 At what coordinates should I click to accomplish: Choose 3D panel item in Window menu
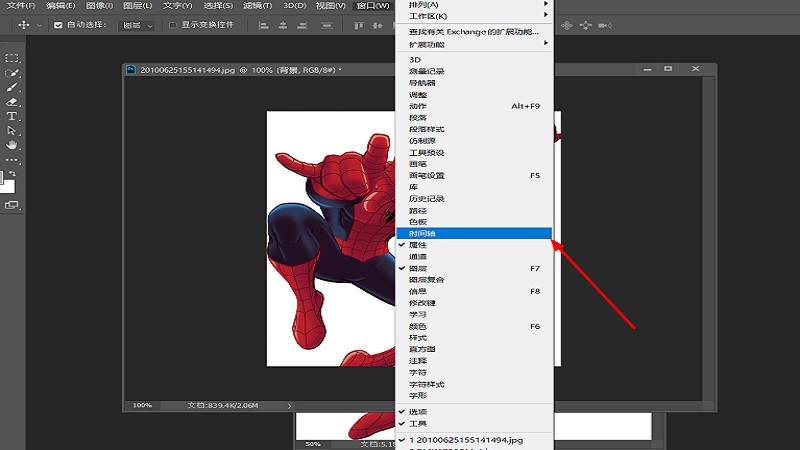click(x=474, y=60)
